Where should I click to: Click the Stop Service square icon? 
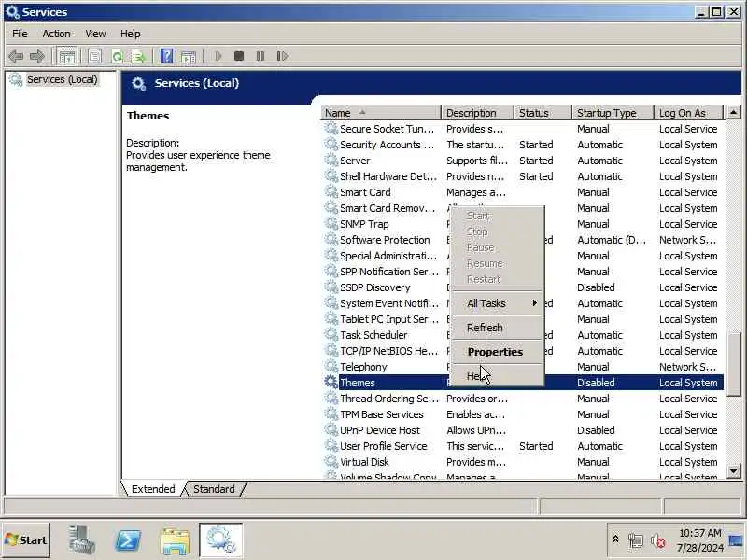coord(239,57)
